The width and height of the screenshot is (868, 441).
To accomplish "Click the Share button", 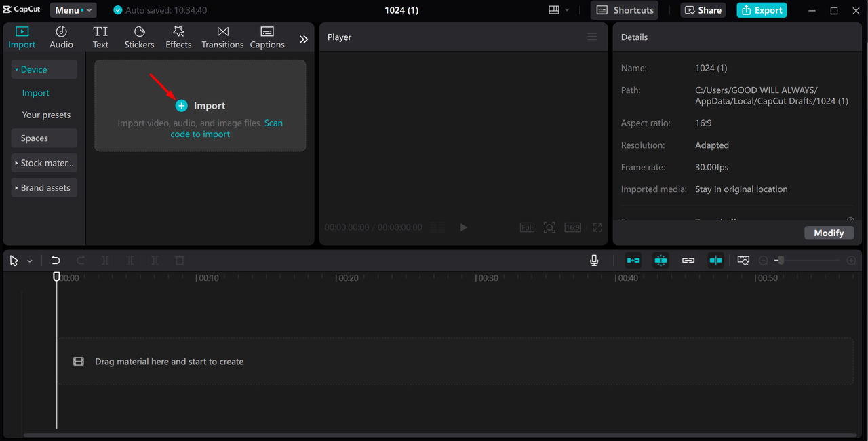I will click(703, 10).
